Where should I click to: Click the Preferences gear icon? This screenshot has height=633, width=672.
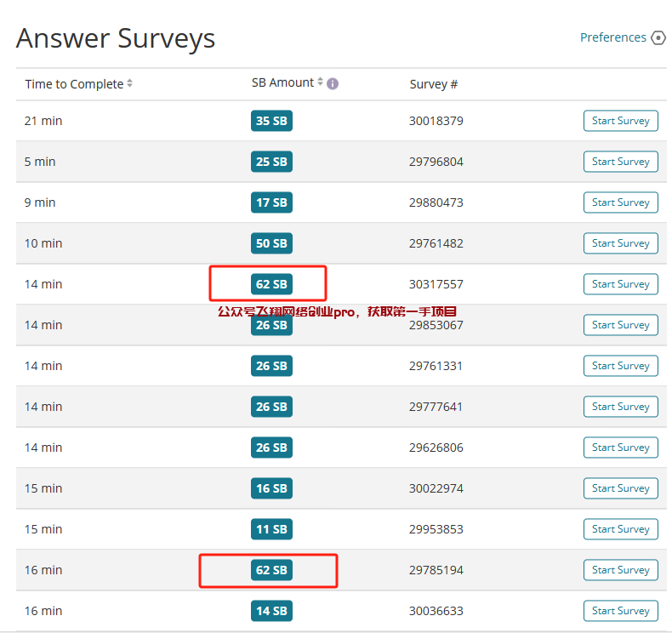(658, 37)
